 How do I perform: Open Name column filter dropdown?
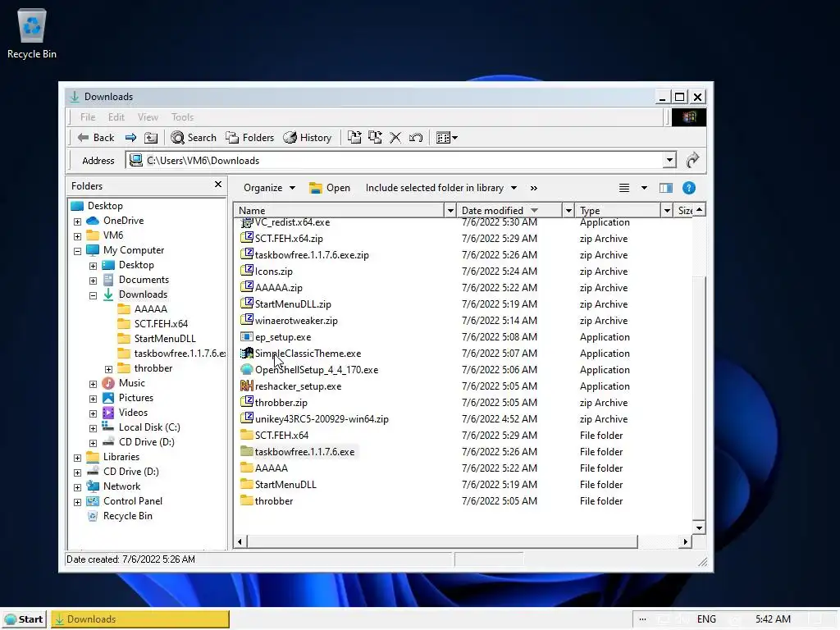point(450,211)
